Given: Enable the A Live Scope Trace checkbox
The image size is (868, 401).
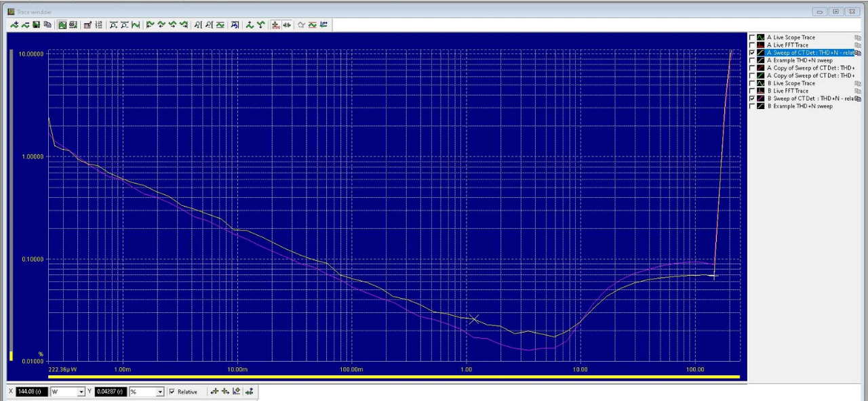Looking at the screenshot, I should (752, 37).
